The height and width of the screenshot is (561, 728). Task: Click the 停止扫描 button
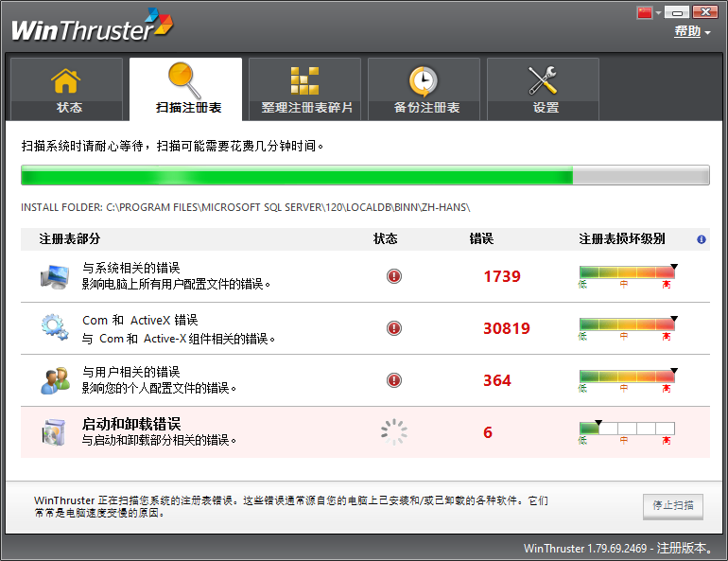coord(673,506)
